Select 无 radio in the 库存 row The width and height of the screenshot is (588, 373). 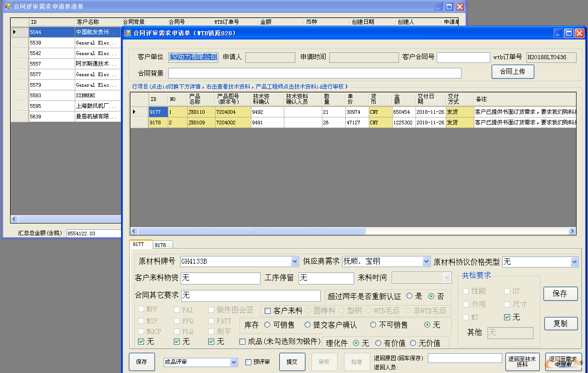click(427, 325)
